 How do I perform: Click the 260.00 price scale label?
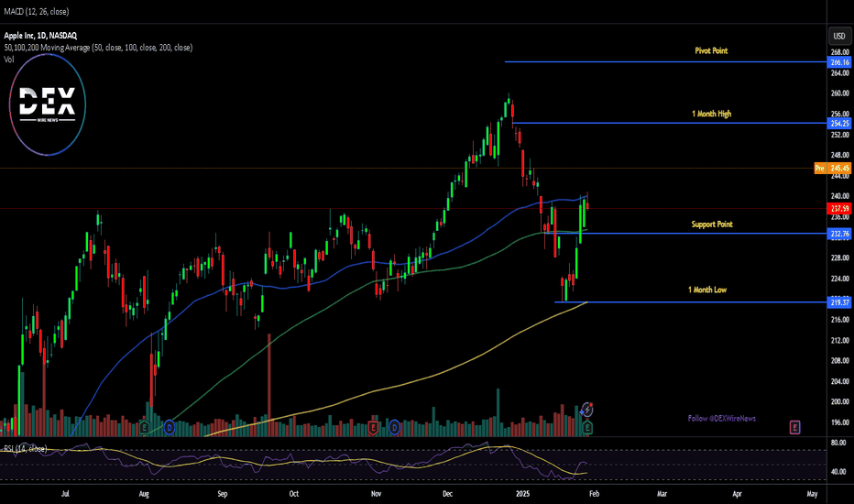(840, 93)
